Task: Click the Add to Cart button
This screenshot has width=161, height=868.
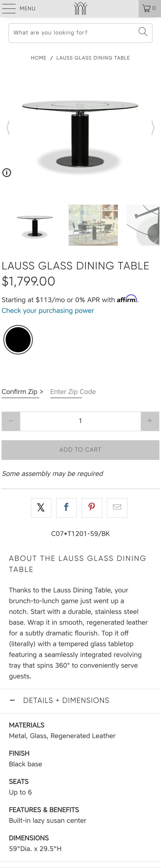Action: [80, 450]
